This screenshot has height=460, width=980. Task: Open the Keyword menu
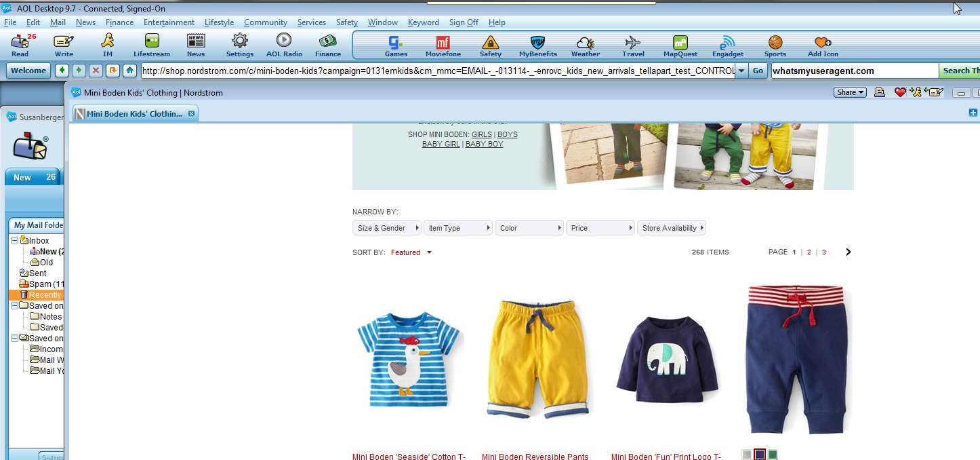(x=424, y=22)
